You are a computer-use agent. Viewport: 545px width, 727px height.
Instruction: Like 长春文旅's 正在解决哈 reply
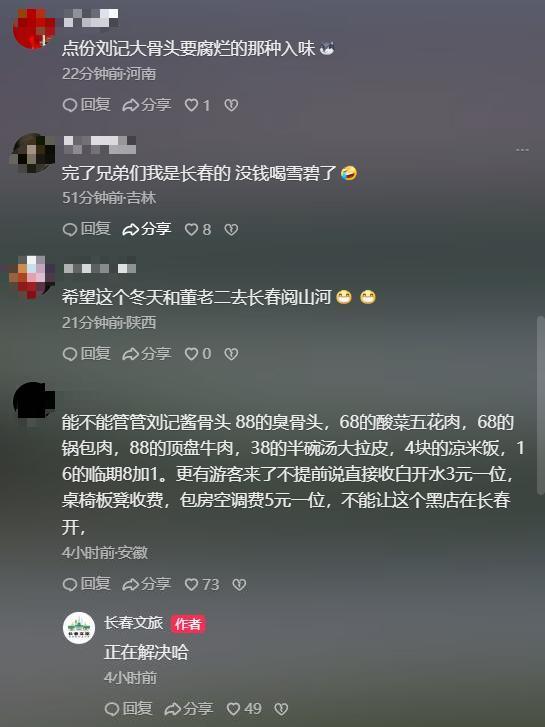pyautogui.click(x=244, y=708)
